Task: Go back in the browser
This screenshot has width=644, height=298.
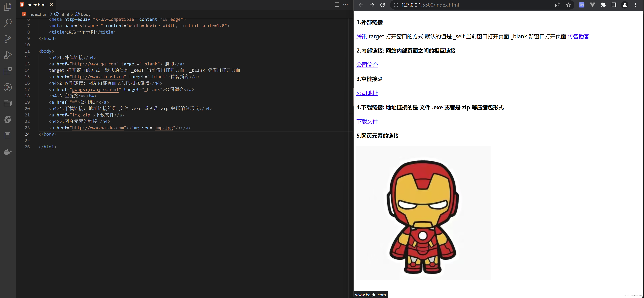Action: point(361,5)
